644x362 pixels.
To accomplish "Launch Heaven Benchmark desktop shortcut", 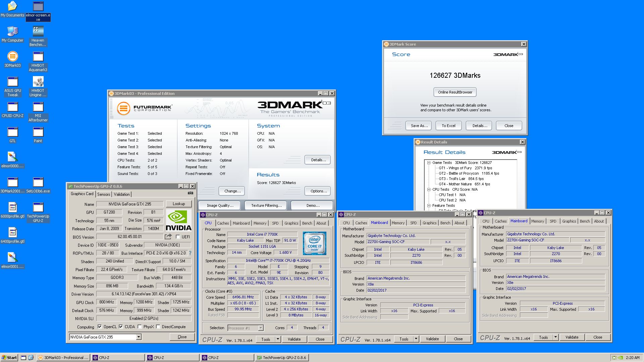I will point(38,36).
